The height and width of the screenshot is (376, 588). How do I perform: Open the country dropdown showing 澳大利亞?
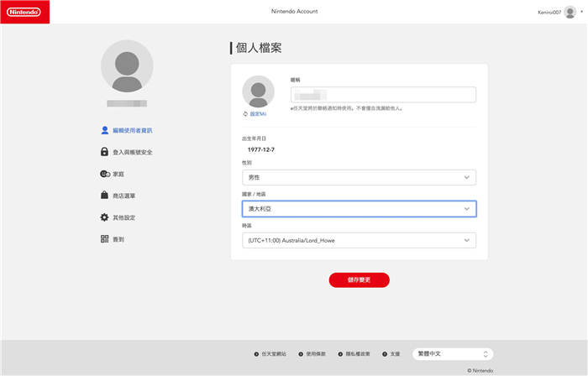click(360, 209)
